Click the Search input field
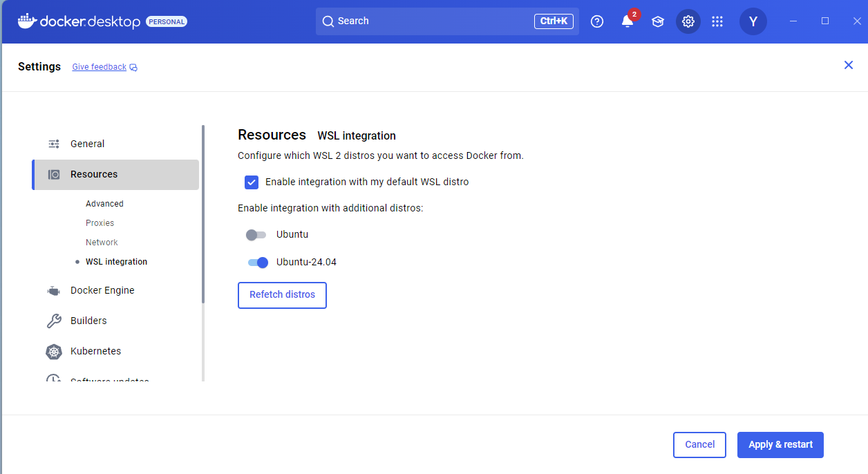 click(447, 21)
